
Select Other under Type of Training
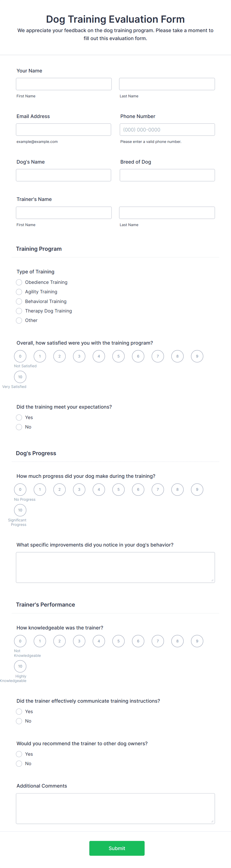pyautogui.click(x=19, y=320)
